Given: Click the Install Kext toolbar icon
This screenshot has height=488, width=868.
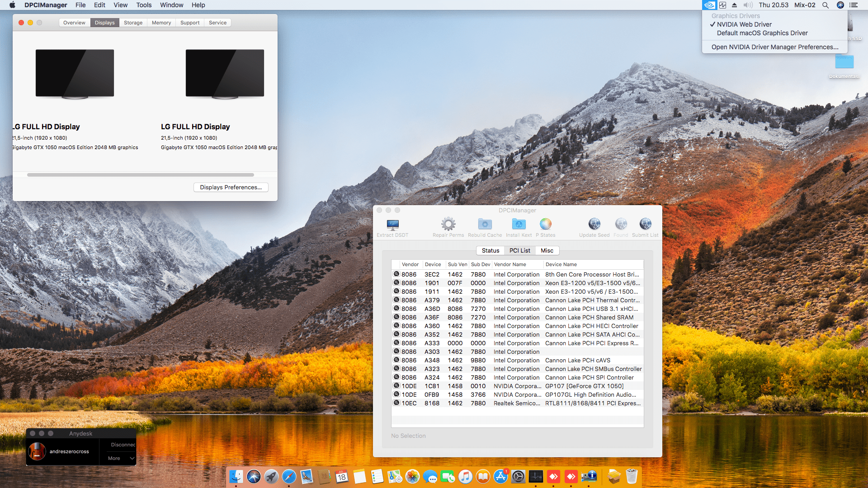Looking at the screenshot, I should (519, 225).
